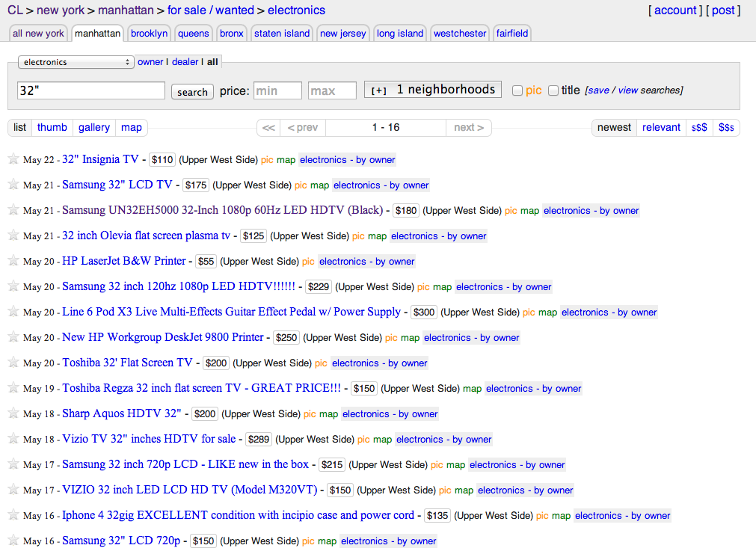The width and height of the screenshot is (756, 557).
Task: Favorite the VIZIO M320VT listing star
Action: 13,490
